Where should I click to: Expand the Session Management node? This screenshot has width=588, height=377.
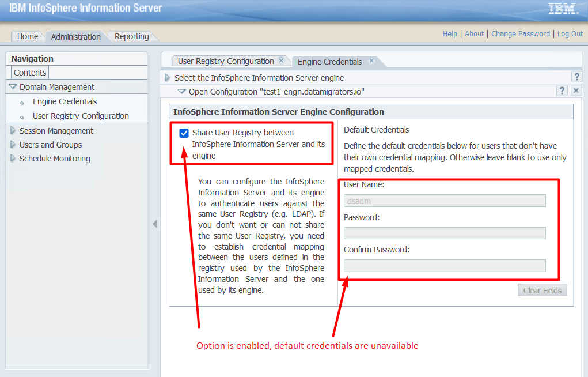coord(13,131)
